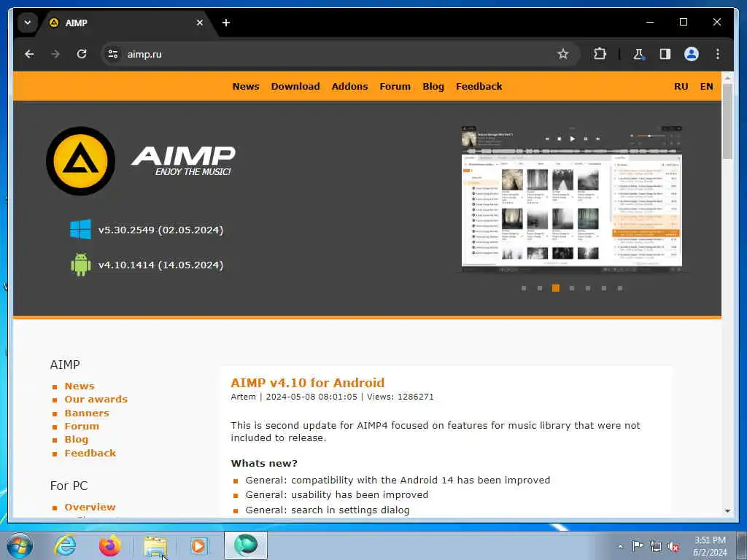Viewport: 747px width, 560px height.
Task: Open Feedback in the AIMP sidebar list
Action: click(x=90, y=453)
